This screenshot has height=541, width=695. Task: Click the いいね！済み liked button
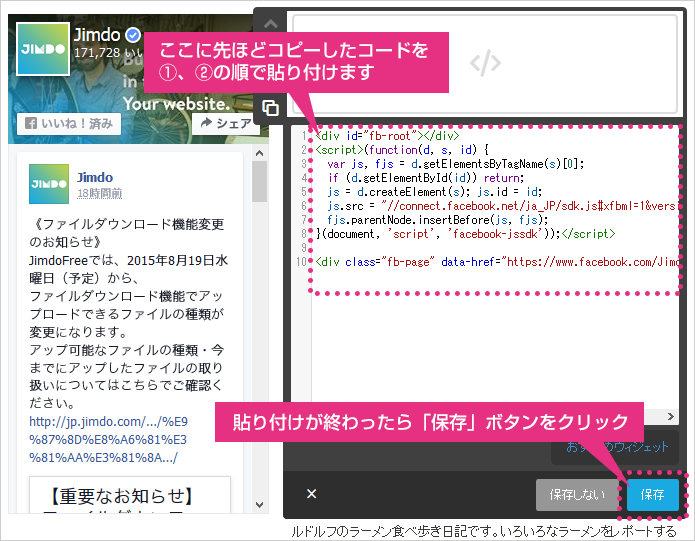click(69, 124)
